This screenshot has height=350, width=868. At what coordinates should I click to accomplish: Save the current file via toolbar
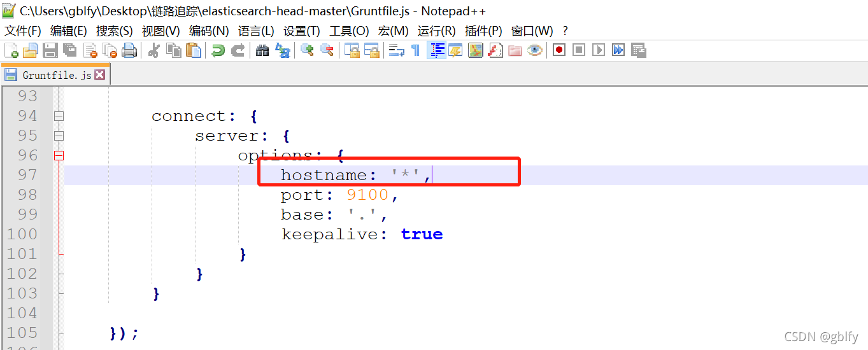pos(50,50)
